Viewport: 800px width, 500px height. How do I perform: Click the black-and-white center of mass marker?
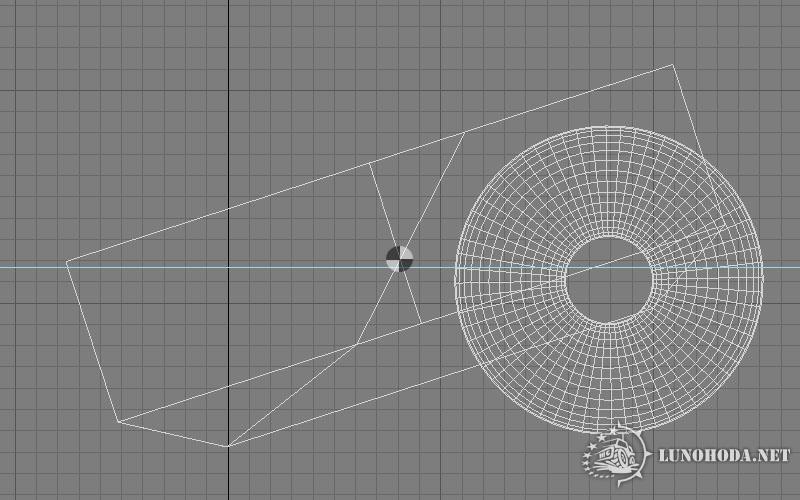[x=399, y=259]
